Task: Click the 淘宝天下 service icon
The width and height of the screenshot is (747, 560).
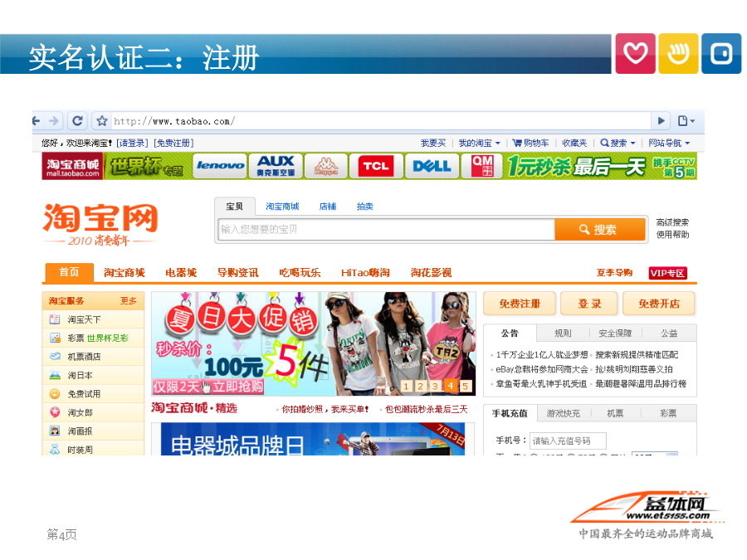Action: click(x=55, y=319)
